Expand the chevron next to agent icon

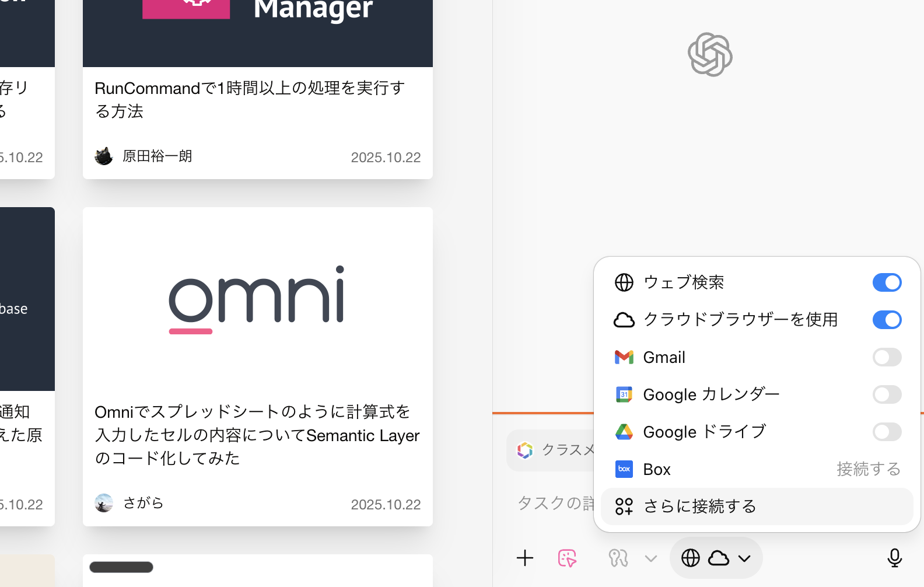(651, 558)
